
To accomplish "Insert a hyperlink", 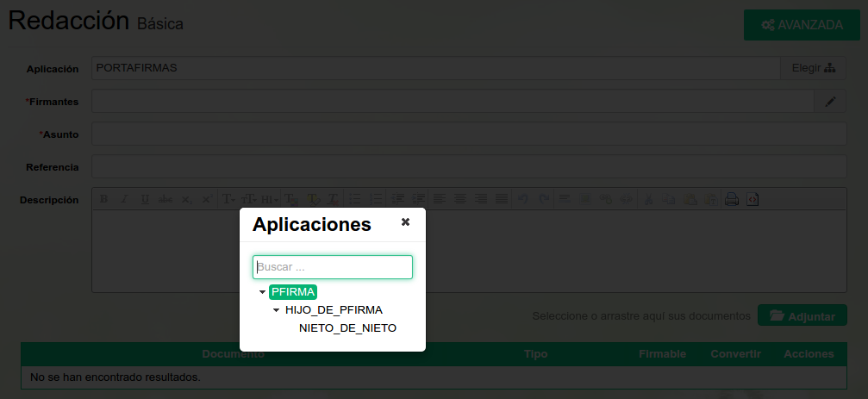I will click(x=606, y=199).
